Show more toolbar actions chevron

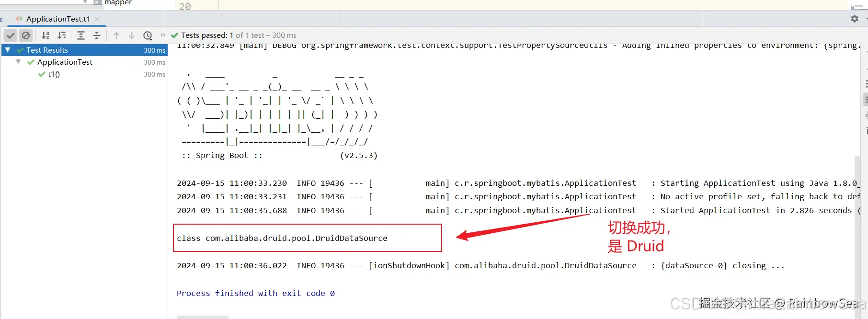pyautogui.click(x=163, y=35)
